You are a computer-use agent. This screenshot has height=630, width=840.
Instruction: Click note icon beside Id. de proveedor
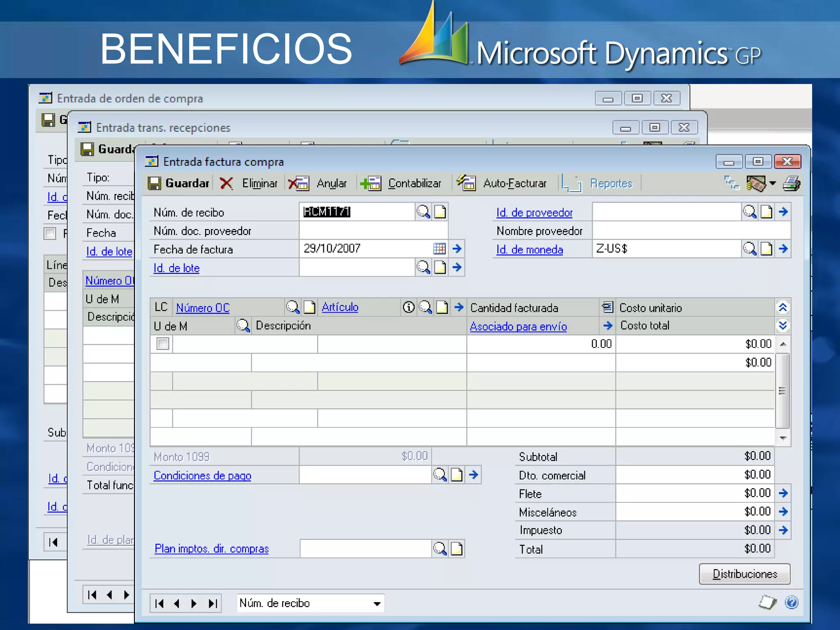coord(767,212)
